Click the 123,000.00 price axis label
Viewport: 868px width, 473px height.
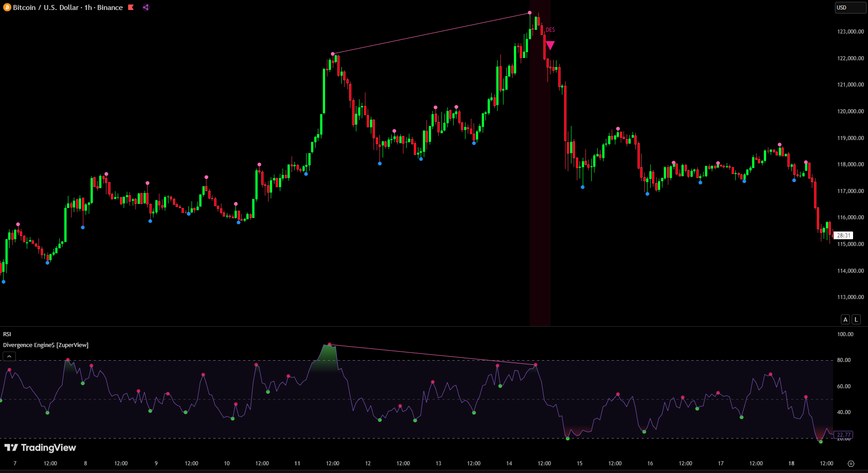click(x=850, y=32)
